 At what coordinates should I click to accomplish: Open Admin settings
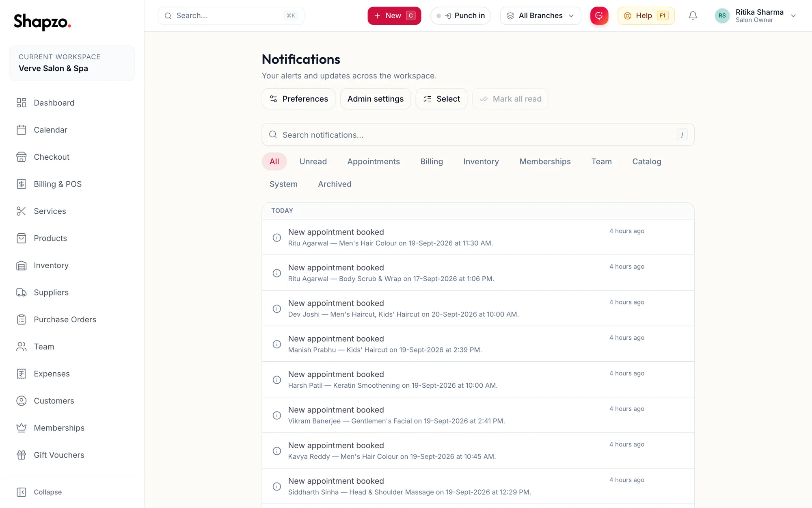click(x=376, y=99)
